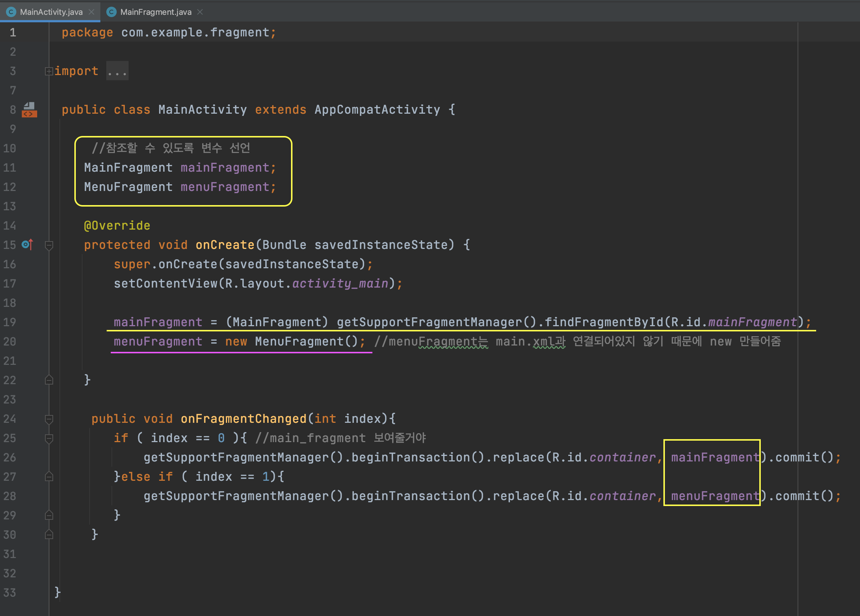The image size is (860, 616).
Task: Place cursor on the @Override annotation
Action: click(117, 226)
